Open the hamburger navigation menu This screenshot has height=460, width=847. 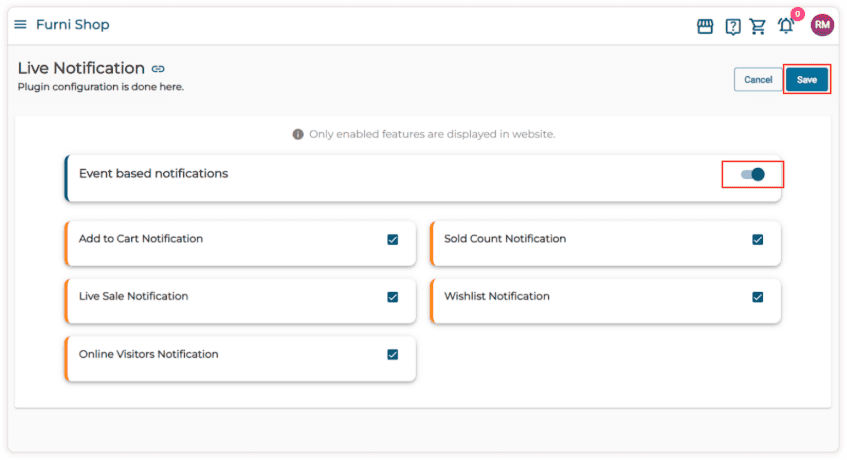click(x=20, y=25)
